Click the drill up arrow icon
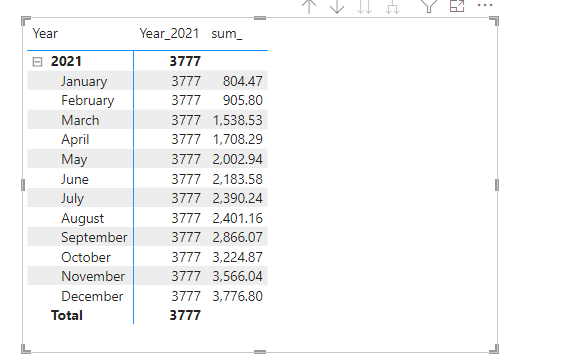This screenshot has height=360, width=568. [x=309, y=6]
